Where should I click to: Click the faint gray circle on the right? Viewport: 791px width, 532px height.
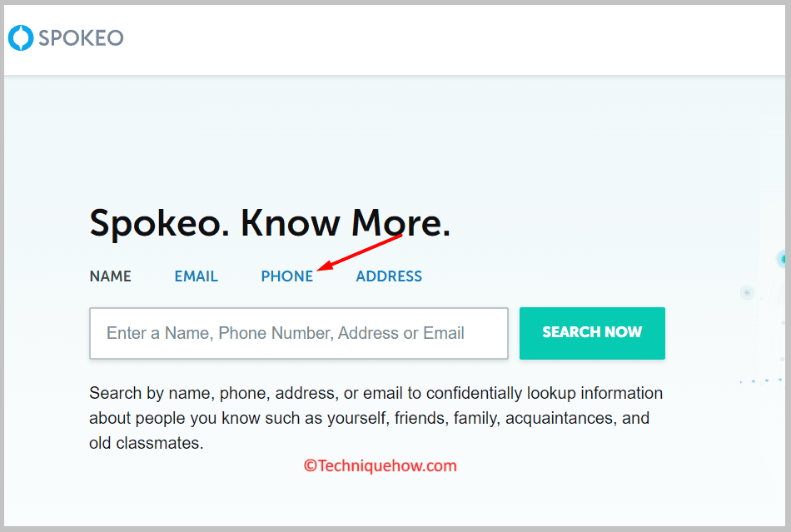[x=747, y=292]
